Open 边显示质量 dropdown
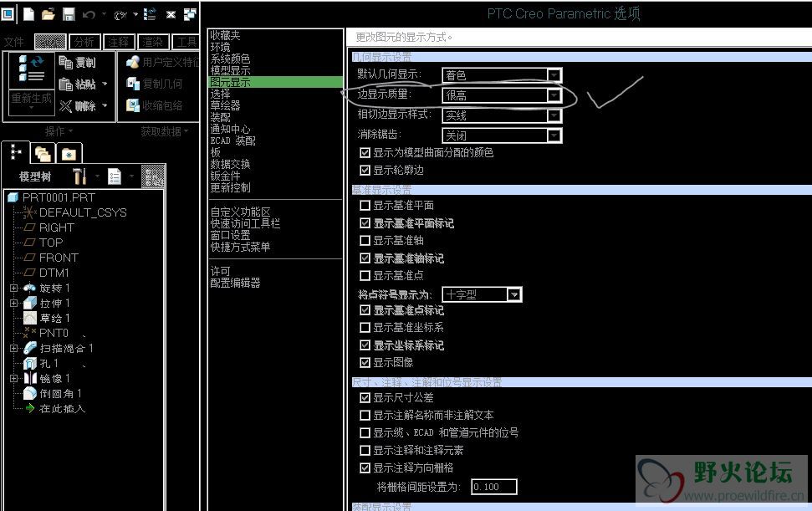This screenshot has height=511, width=812. 554,95
